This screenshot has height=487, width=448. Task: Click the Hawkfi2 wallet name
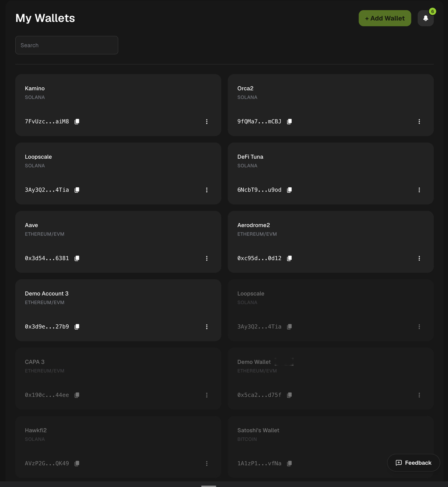coord(36,430)
